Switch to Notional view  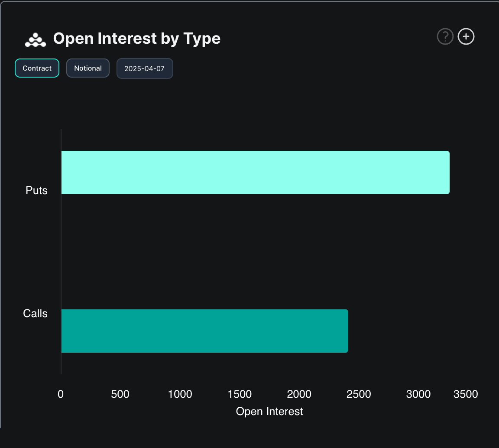pos(88,68)
